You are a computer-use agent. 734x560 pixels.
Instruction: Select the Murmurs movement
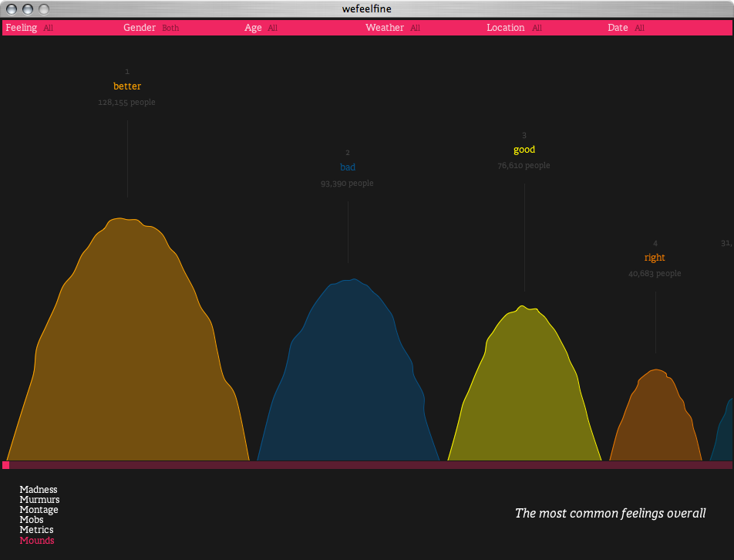(39, 500)
